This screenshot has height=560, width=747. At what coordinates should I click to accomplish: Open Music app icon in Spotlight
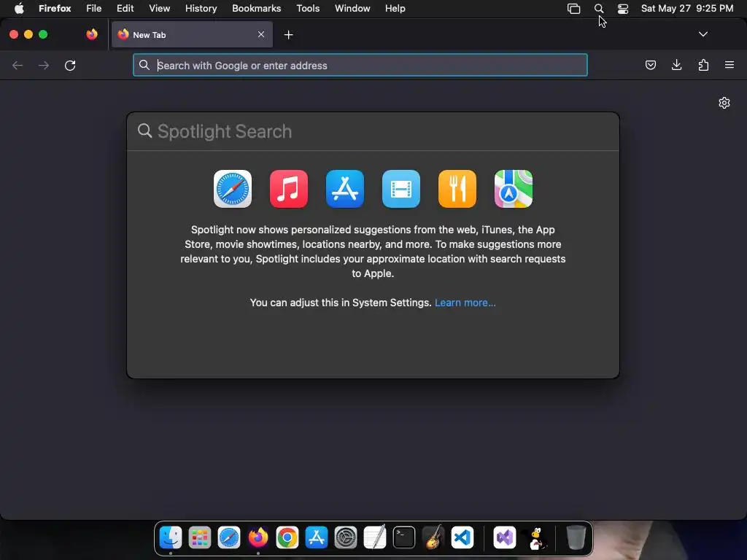tap(289, 189)
